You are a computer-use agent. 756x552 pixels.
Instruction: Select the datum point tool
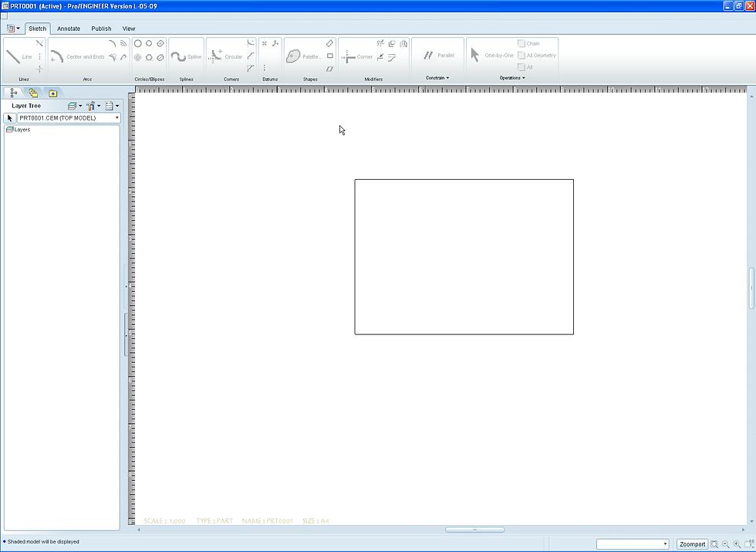(x=264, y=43)
